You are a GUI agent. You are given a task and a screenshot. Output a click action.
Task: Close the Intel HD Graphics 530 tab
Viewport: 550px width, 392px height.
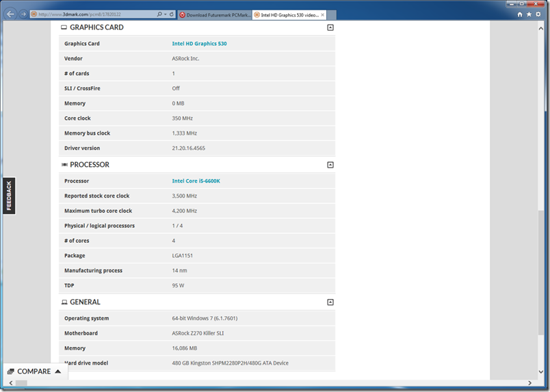pyautogui.click(x=322, y=15)
